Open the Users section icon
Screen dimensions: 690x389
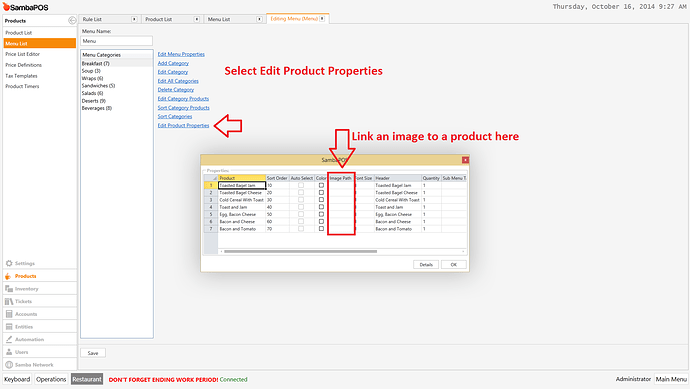click(x=9, y=352)
